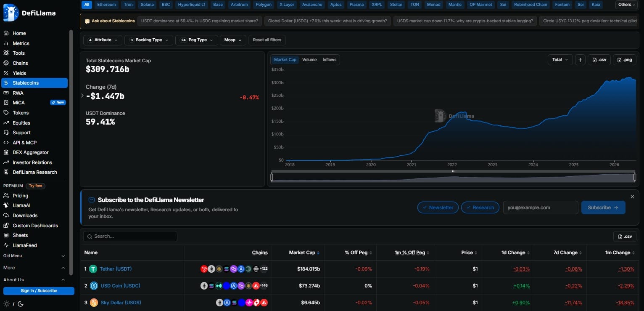Toggle the Newsletter subscription option
Screen dimensions: 644x311
click(x=437, y=207)
